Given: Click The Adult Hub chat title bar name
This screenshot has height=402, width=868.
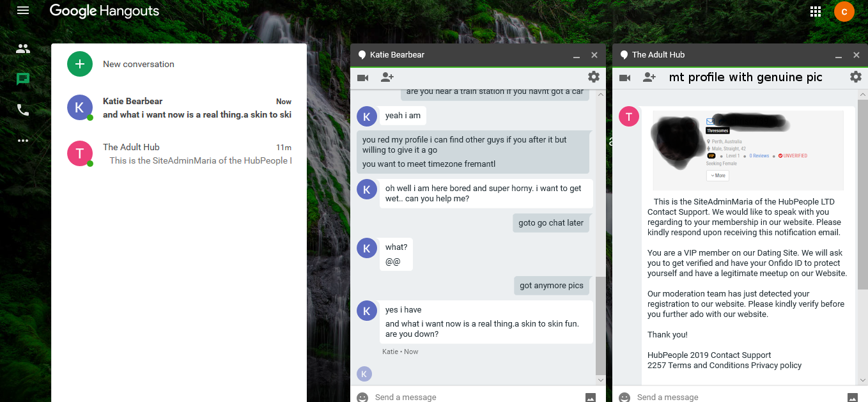Looking at the screenshot, I should click(658, 55).
